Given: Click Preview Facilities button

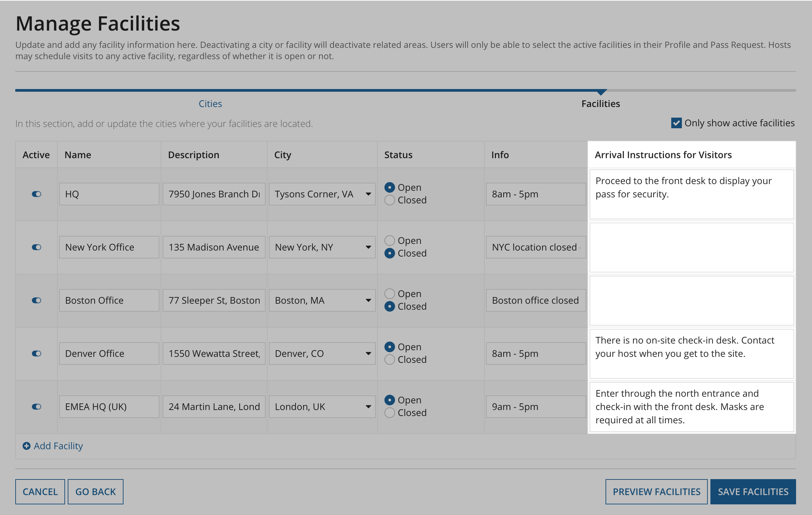Looking at the screenshot, I should 656,492.
